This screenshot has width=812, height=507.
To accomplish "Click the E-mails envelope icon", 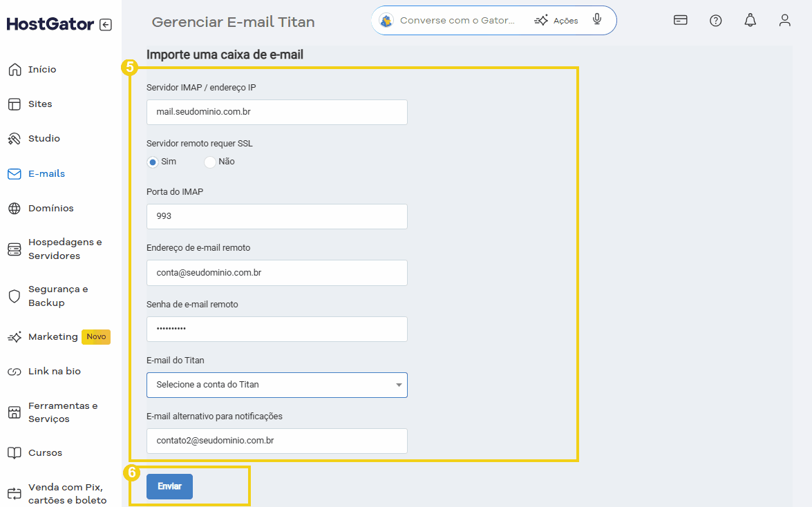I will (15, 174).
